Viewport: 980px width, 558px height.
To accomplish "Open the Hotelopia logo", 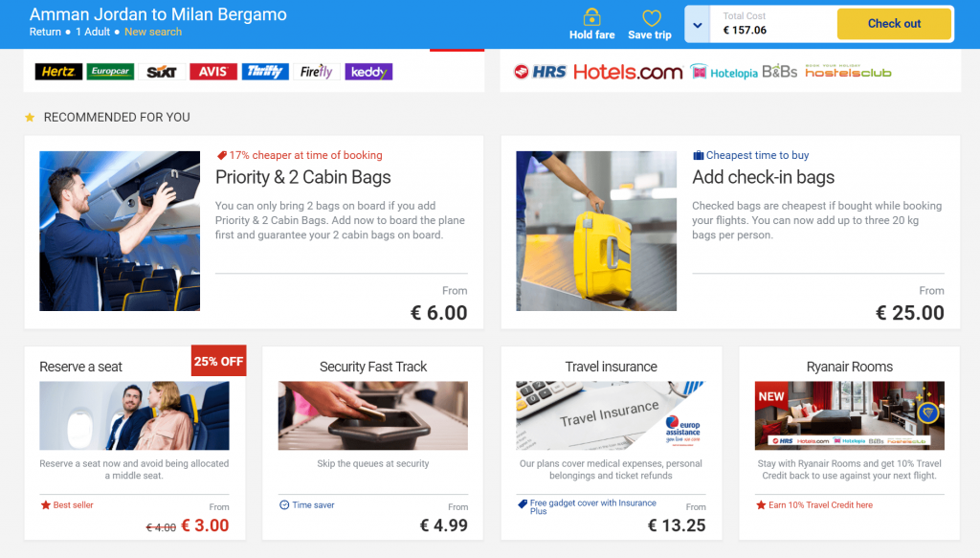I will click(724, 73).
